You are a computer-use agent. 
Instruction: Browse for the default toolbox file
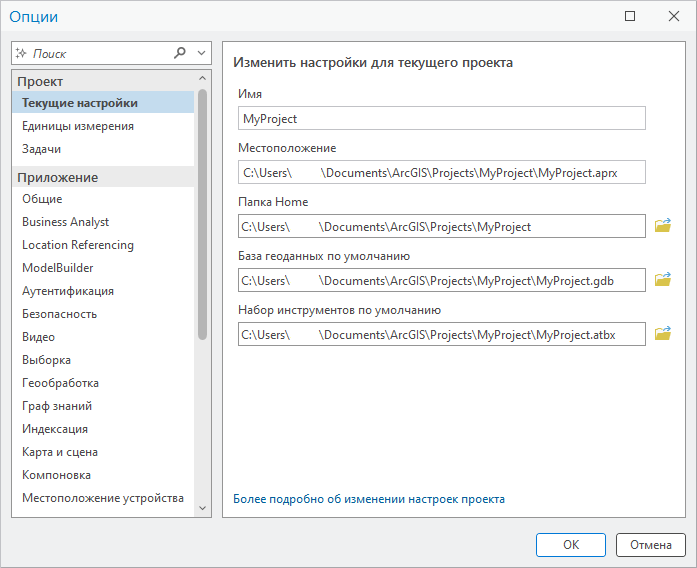point(662,334)
